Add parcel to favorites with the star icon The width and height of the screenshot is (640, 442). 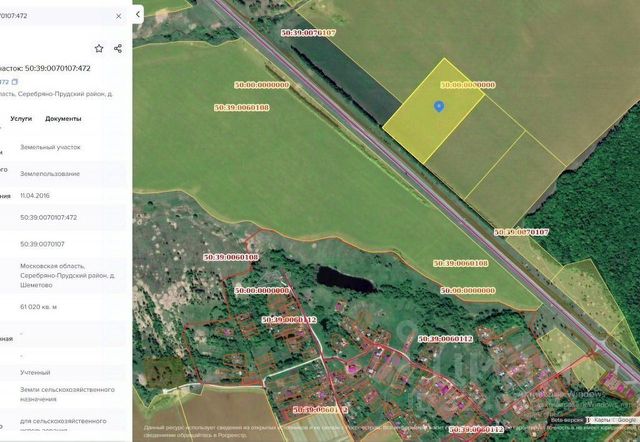[x=99, y=49]
